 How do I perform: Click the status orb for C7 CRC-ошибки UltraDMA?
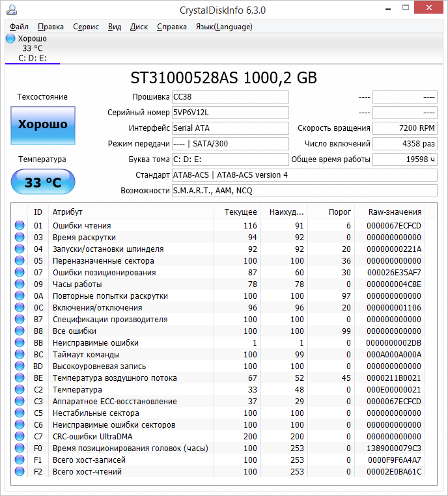tap(20, 436)
